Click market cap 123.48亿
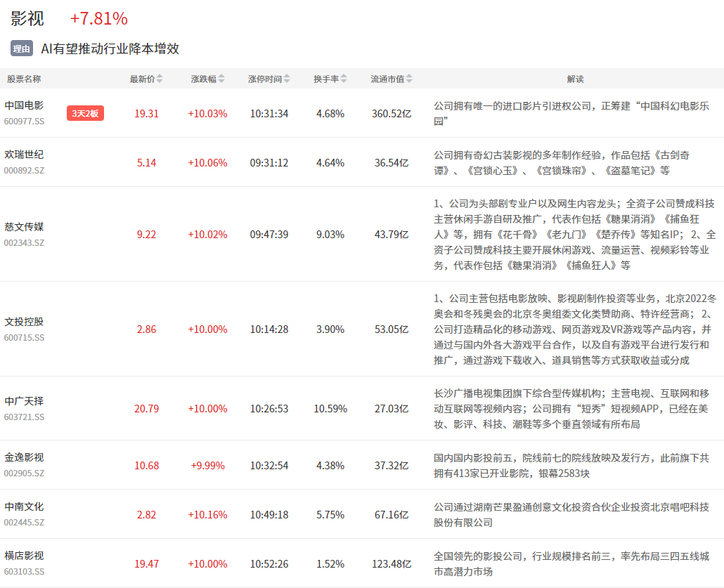 tap(392, 564)
